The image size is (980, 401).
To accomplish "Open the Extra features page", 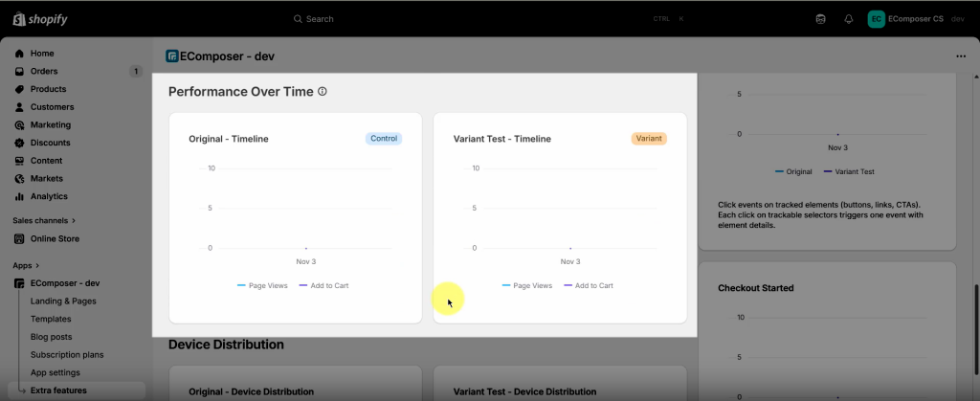I will click(x=58, y=390).
